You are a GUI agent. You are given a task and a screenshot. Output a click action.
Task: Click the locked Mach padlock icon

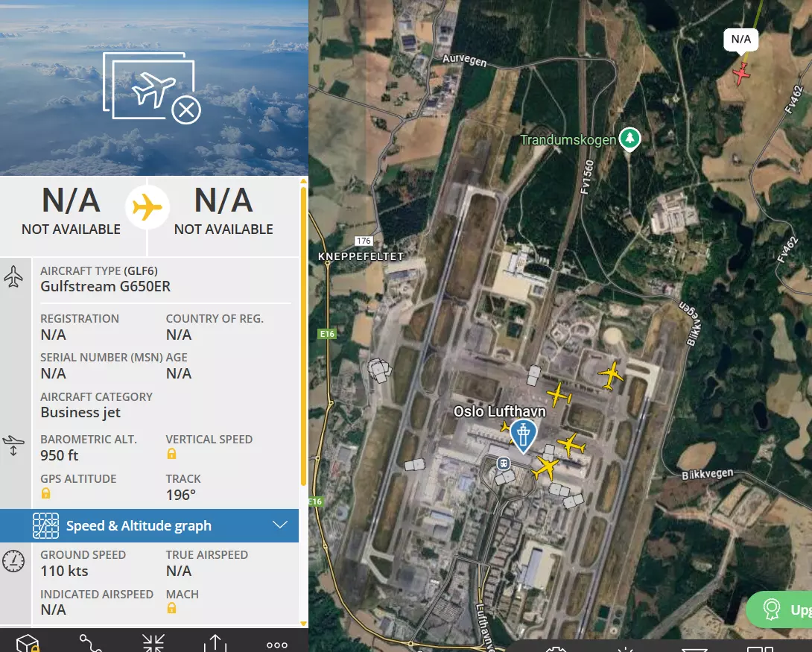(x=171, y=608)
